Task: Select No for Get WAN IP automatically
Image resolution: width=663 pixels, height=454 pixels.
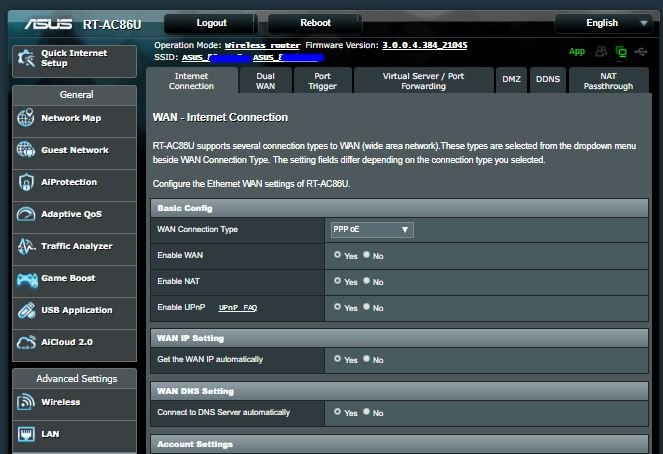Action: point(366,359)
